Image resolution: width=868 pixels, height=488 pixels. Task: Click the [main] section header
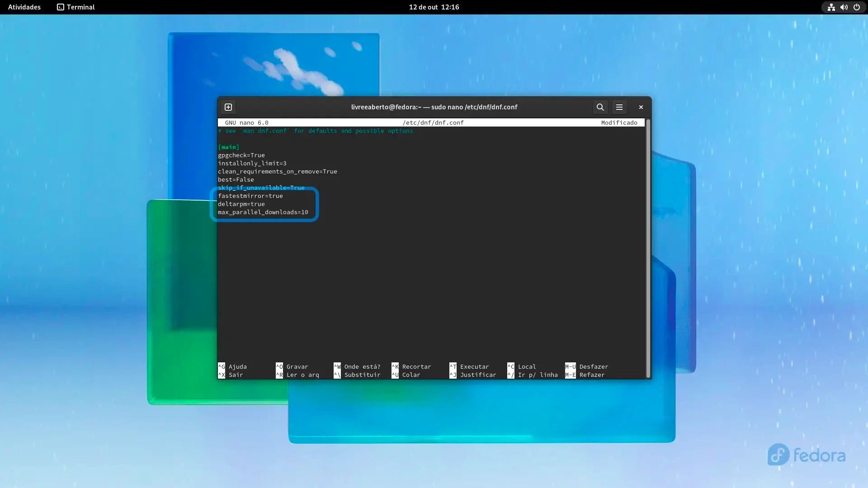click(x=229, y=147)
